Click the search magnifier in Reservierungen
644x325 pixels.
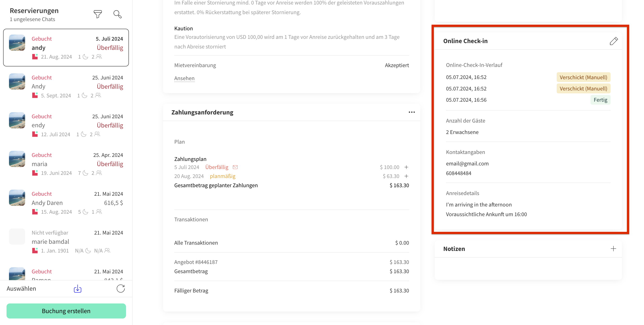click(x=117, y=14)
